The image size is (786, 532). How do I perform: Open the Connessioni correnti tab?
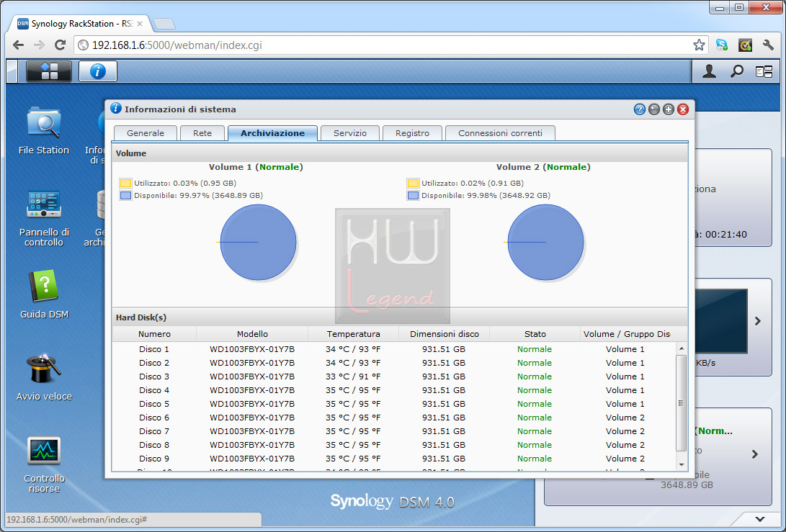click(500, 133)
